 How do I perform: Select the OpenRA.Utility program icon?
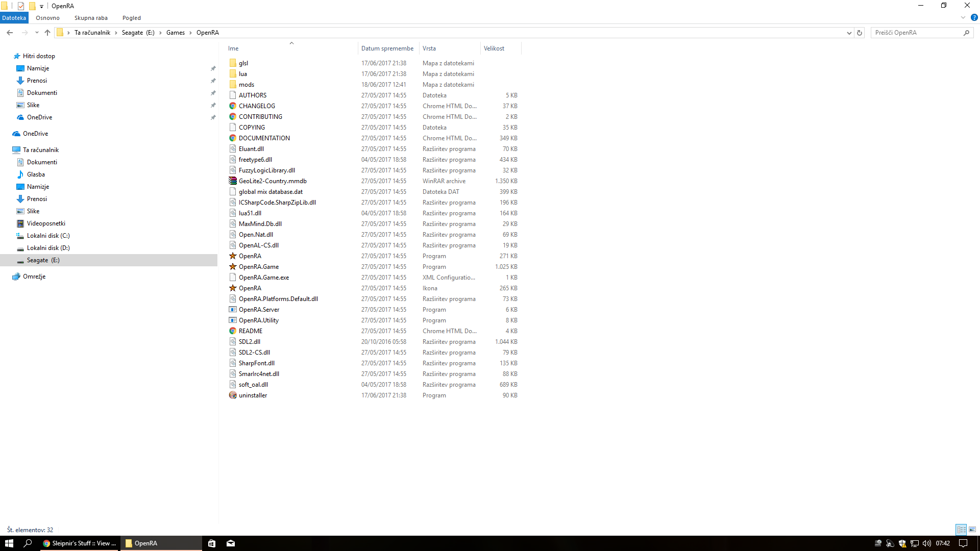tap(233, 320)
